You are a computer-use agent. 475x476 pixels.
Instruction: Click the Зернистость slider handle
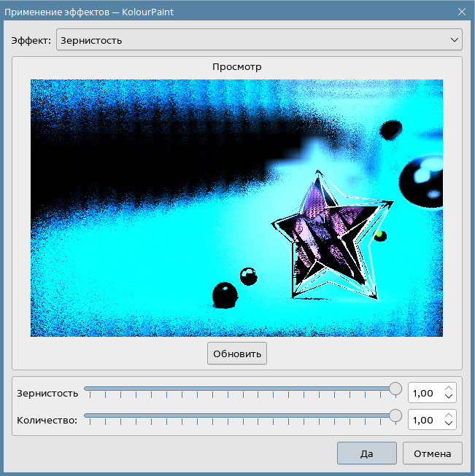click(x=395, y=389)
